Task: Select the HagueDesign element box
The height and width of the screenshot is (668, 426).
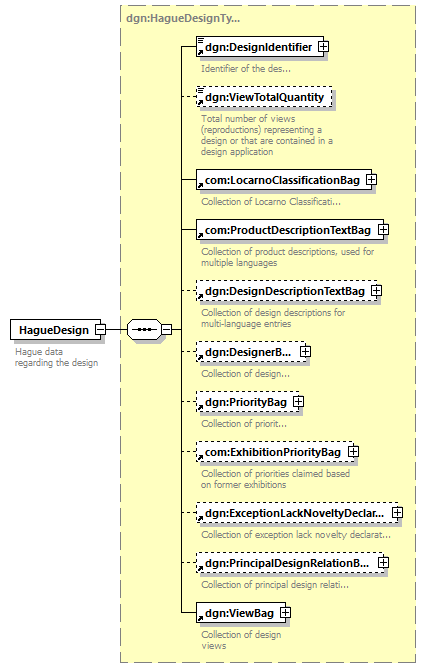Action: pos(55,330)
